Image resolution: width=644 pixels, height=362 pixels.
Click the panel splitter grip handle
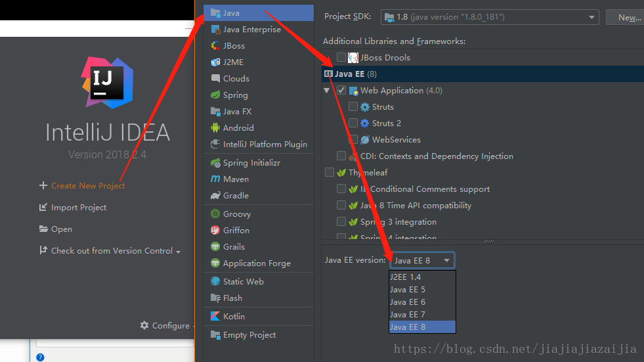[x=489, y=242]
